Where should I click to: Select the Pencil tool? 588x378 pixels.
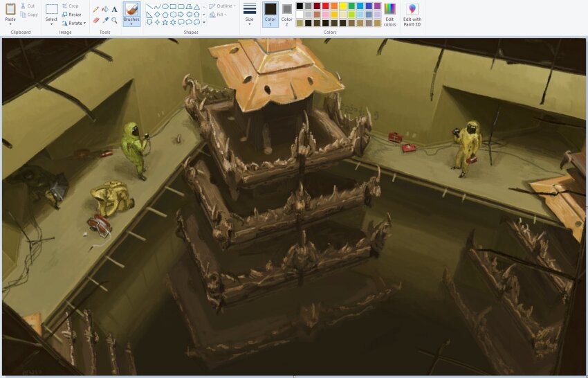coord(96,9)
